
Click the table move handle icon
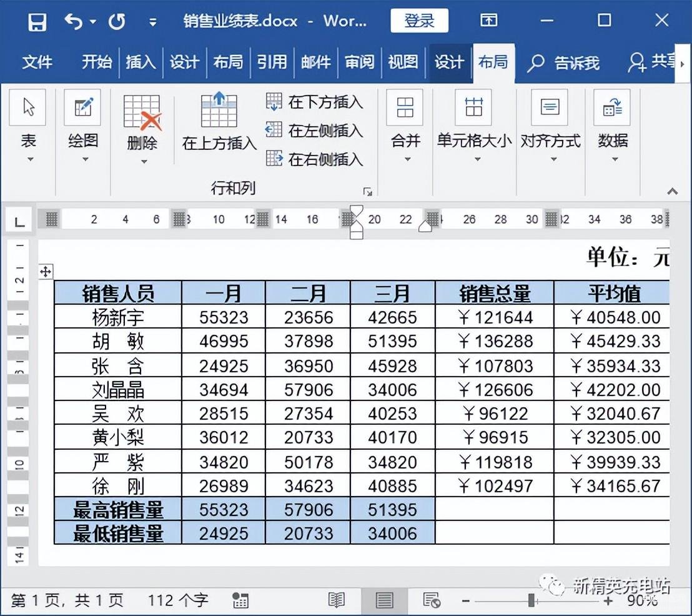tap(46, 272)
